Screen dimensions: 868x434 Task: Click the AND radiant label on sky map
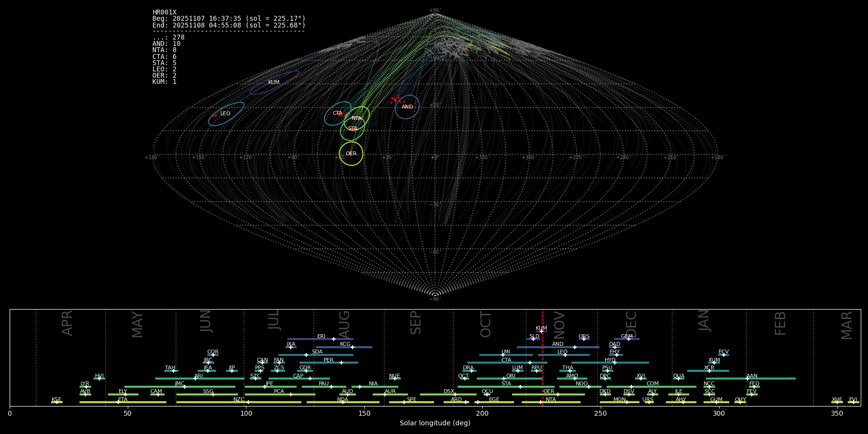pos(407,107)
